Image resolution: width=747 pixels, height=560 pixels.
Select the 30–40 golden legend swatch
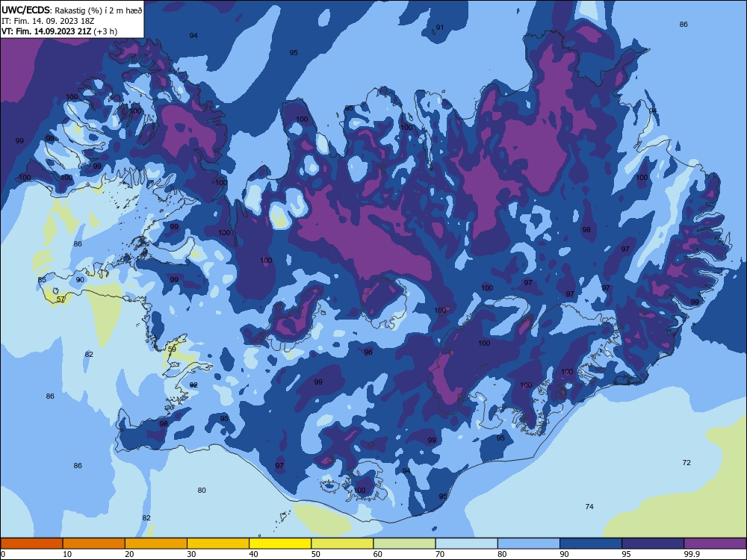[x=218, y=544]
